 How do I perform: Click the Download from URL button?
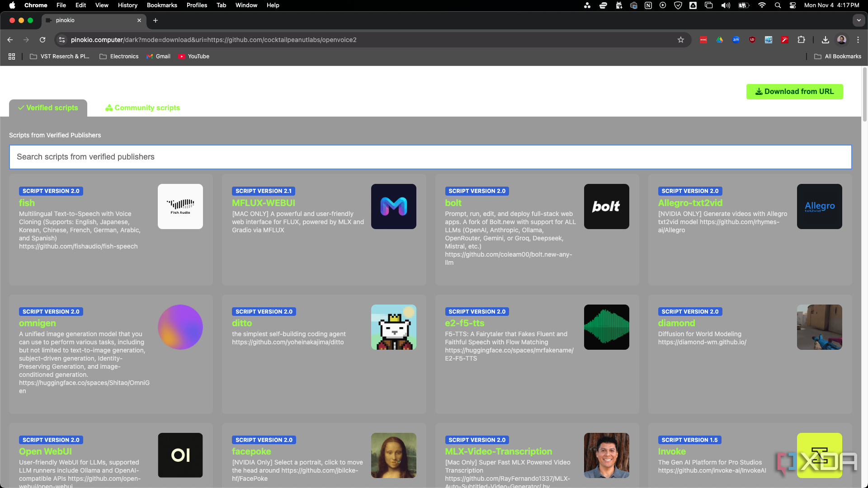794,92
